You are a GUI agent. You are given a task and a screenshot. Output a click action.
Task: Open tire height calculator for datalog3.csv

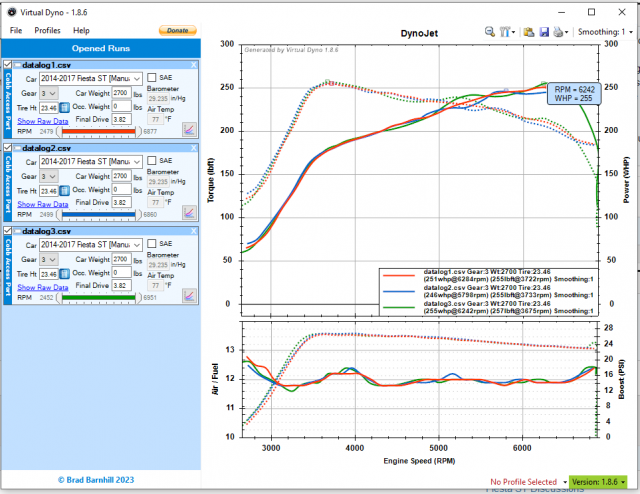click(x=64, y=274)
